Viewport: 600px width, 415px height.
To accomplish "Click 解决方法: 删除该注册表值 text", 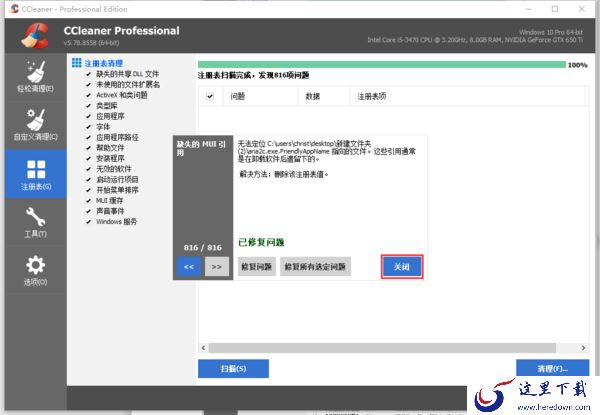I will coord(284,174).
